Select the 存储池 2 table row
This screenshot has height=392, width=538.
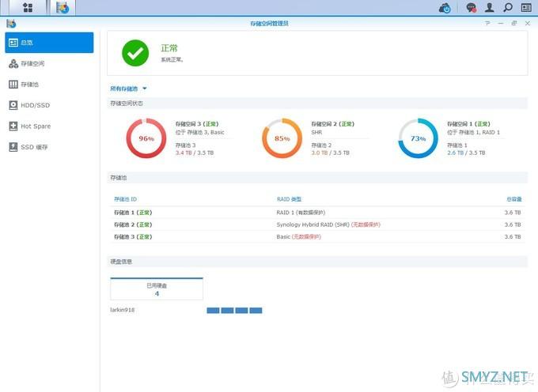point(318,224)
